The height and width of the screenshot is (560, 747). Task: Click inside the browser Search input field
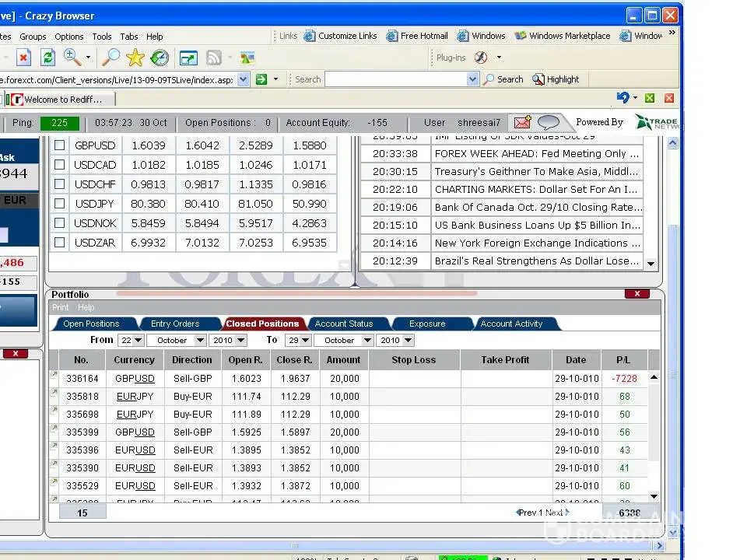coord(395,79)
